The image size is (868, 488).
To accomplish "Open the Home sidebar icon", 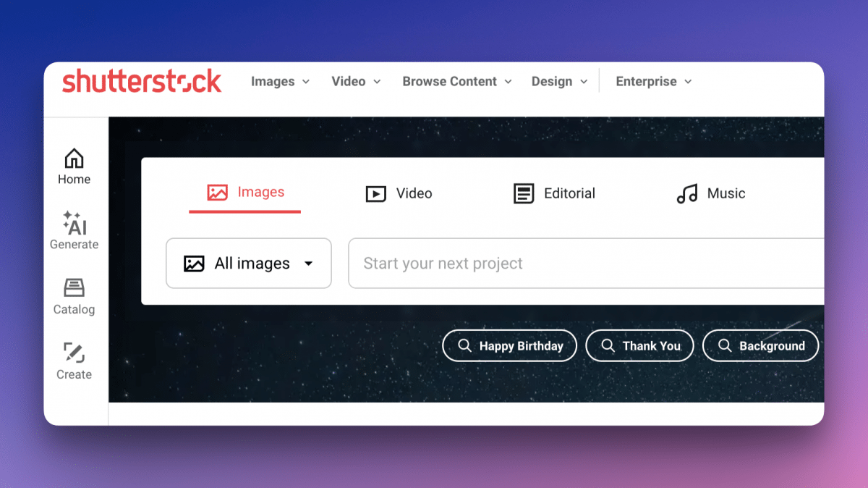I will [74, 159].
